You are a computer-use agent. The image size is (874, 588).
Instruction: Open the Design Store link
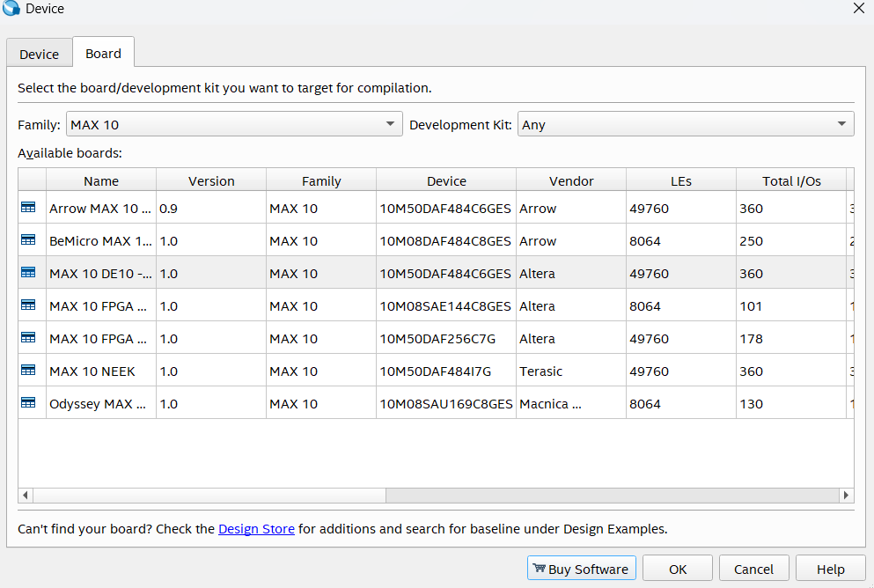(256, 529)
